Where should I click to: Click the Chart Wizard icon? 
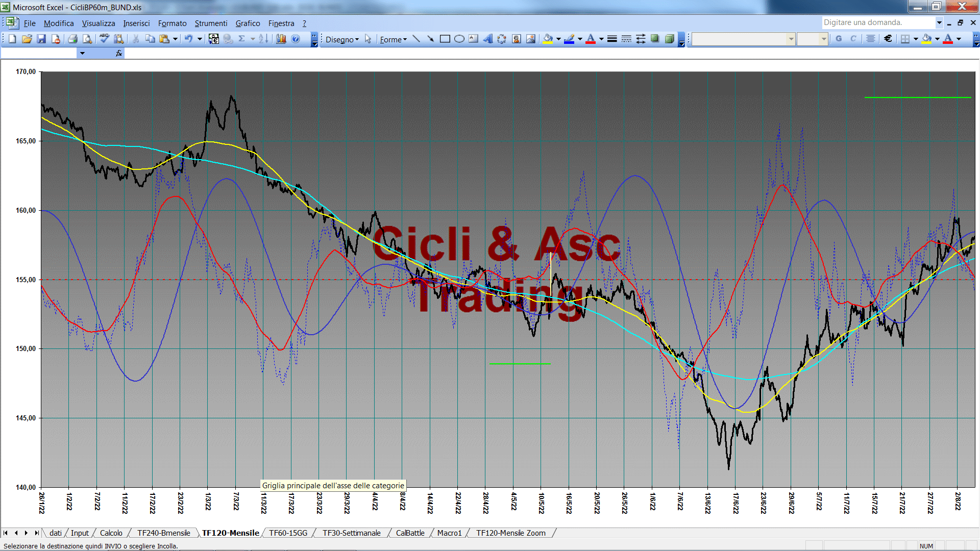tap(281, 39)
